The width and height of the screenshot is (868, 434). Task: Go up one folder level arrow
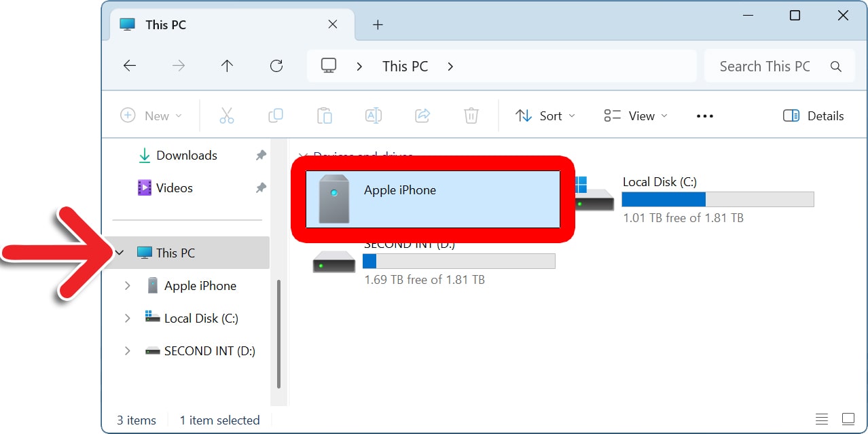227,66
